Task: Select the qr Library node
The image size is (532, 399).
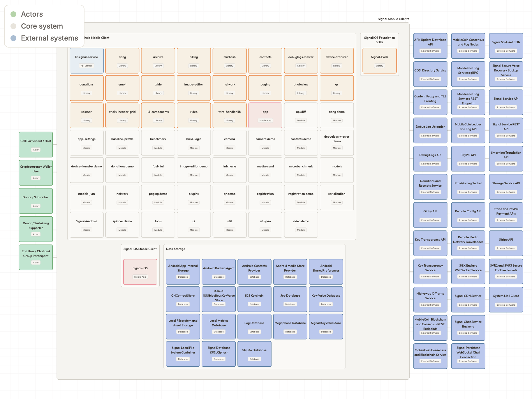Action: pos(337,88)
